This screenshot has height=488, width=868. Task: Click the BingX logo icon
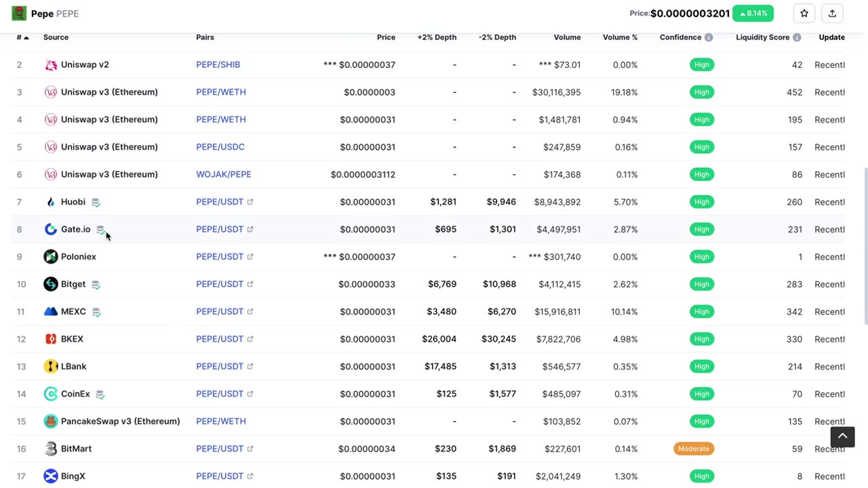pos(51,476)
